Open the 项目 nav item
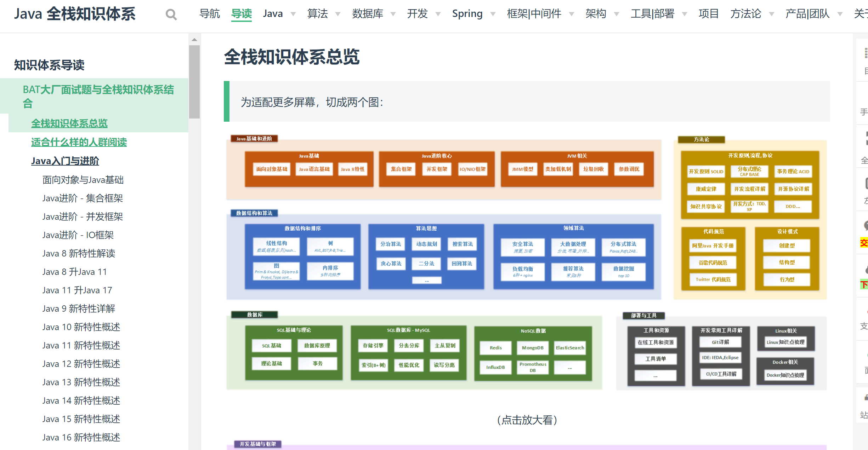Screen dimensions: 868x450 [708, 14]
